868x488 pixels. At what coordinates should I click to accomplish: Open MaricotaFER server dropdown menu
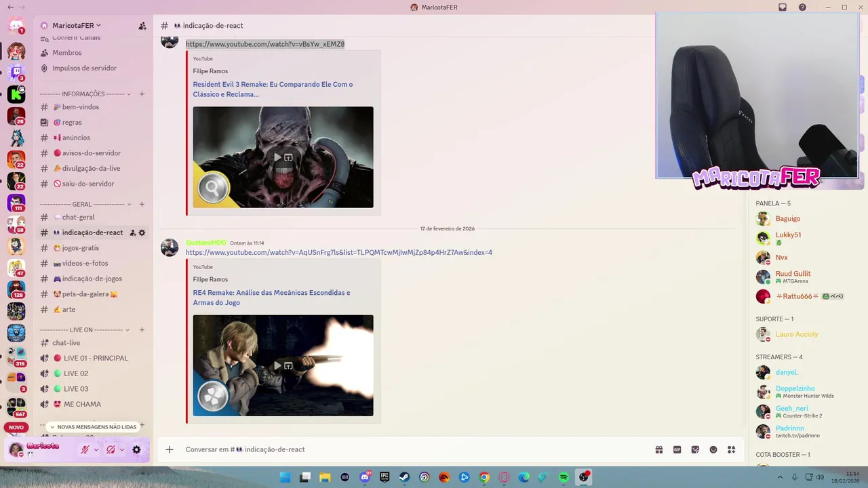77,26
